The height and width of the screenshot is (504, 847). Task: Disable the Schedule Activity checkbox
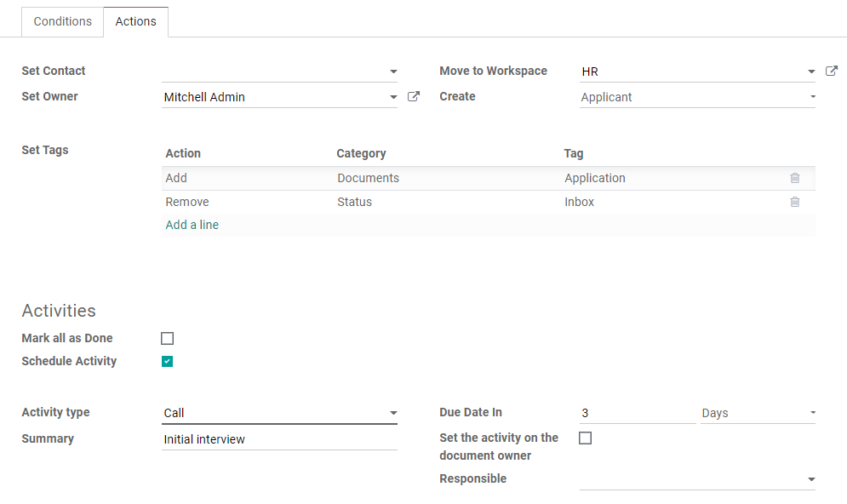(167, 361)
